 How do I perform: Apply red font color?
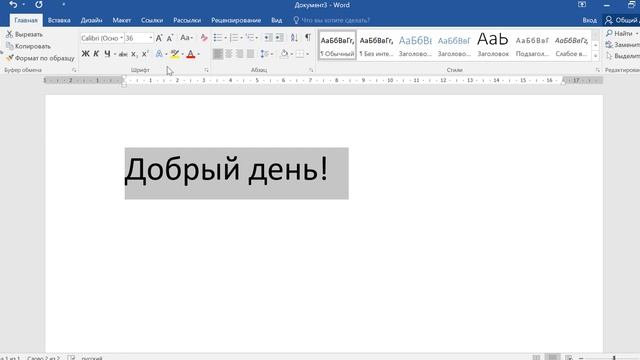[x=190, y=54]
